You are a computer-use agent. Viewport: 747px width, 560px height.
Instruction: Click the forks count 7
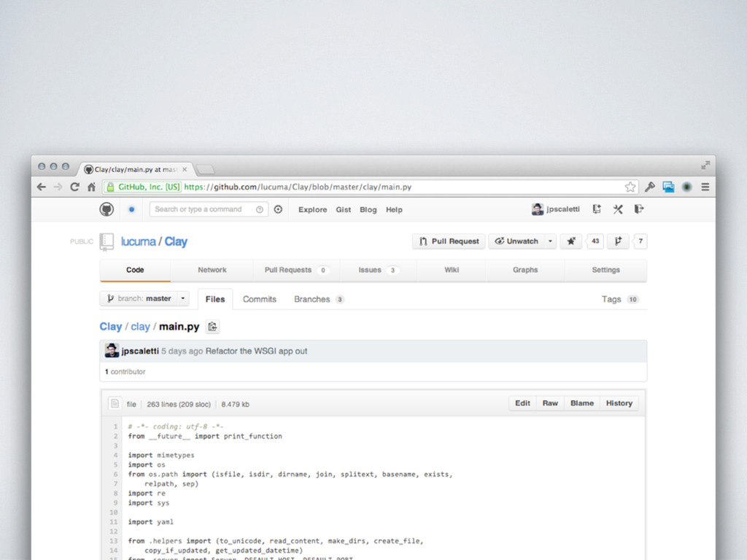(640, 241)
